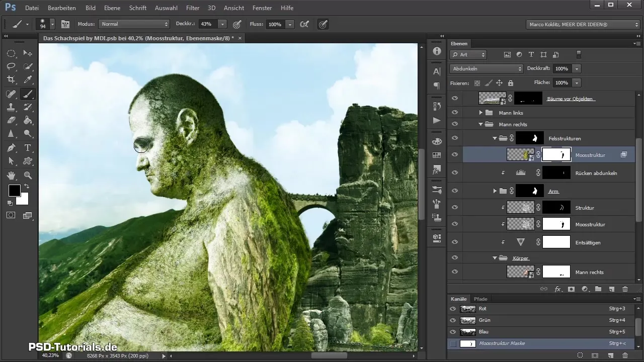Screen dimensions: 644x362
Task: Open the Ebene menu
Action: [112, 8]
